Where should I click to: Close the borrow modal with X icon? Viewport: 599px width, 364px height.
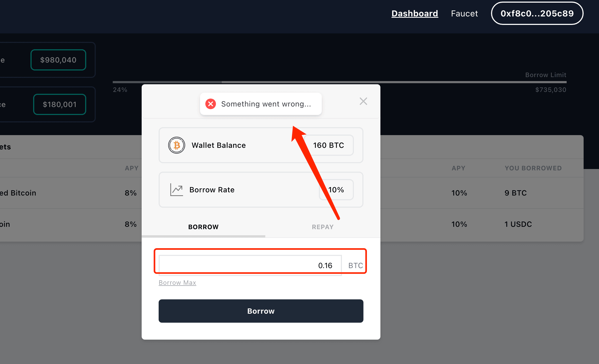point(363,101)
